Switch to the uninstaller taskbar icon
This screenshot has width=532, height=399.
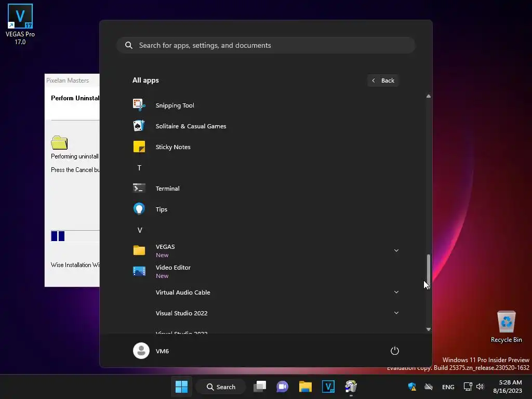(351, 387)
